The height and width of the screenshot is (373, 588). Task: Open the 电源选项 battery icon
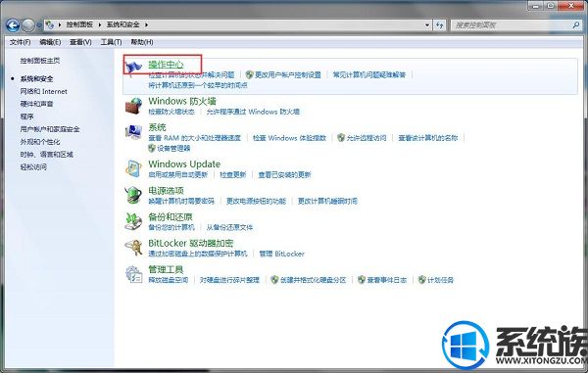[133, 195]
